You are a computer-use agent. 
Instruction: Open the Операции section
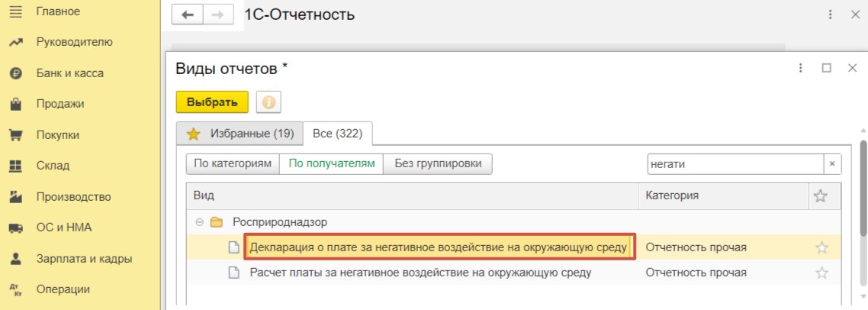point(63,289)
